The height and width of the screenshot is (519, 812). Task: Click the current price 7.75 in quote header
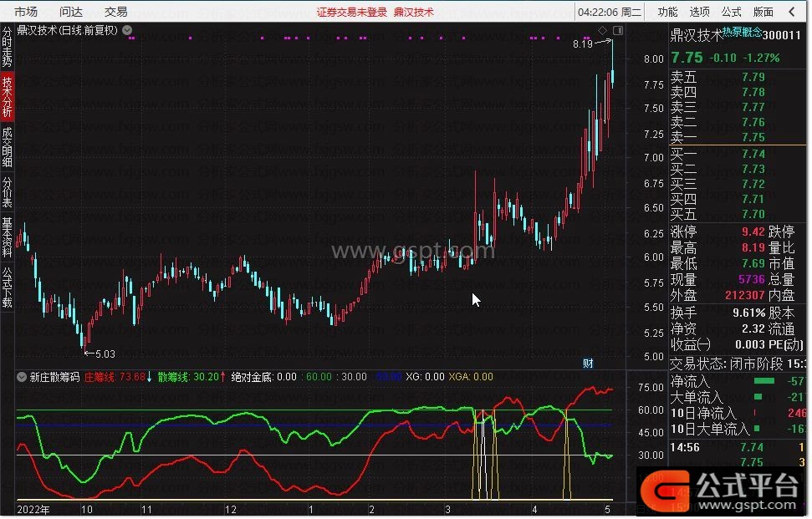[687, 58]
